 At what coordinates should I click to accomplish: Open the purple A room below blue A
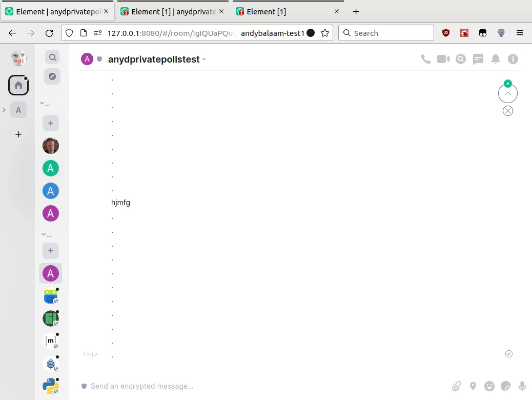(51, 213)
